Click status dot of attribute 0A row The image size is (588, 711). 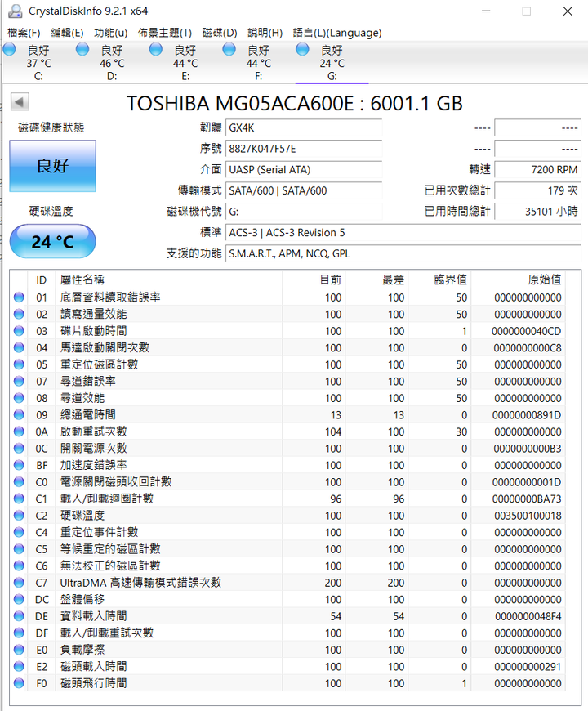pos(19,432)
